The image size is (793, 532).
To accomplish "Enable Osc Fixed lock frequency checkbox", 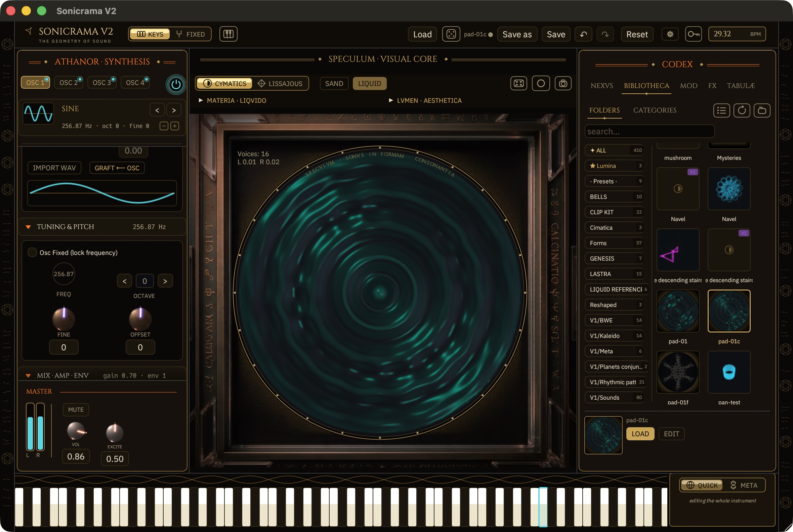I will pos(32,253).
